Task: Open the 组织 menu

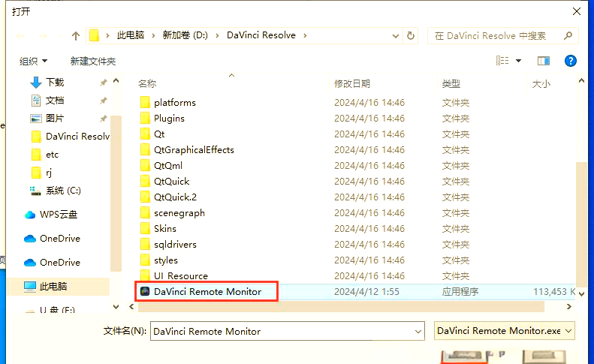Action: [x=33, y=61]
